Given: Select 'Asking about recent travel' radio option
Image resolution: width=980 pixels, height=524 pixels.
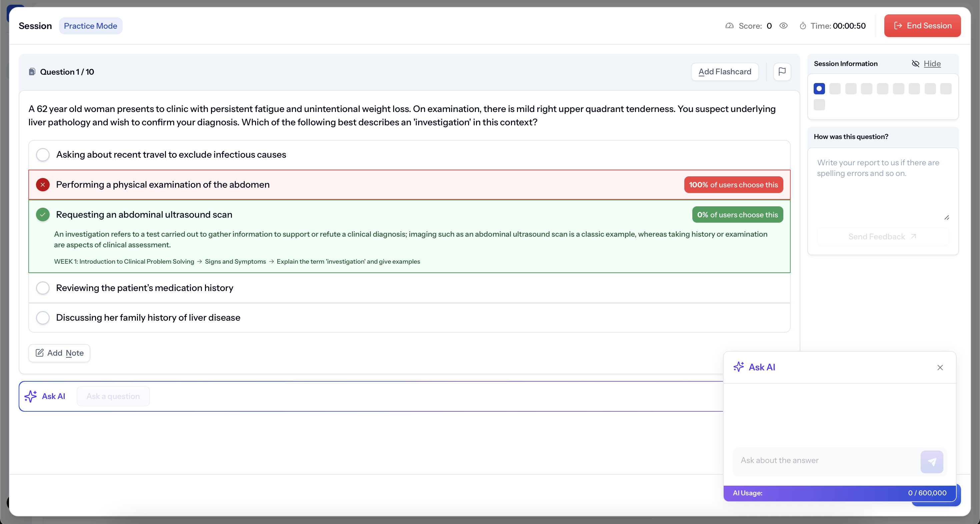Looking at the screenshot, I should [x=43, y=154].
